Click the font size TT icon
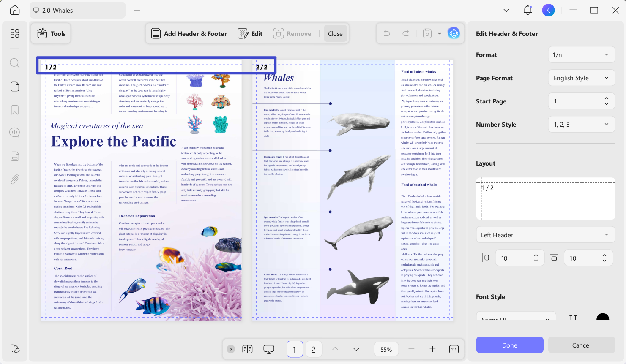The width and height of the screenshot is (626, 364). (573, 318)
